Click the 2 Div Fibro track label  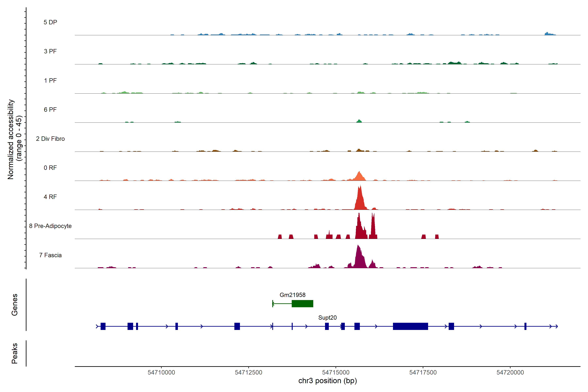pos(50,139)
